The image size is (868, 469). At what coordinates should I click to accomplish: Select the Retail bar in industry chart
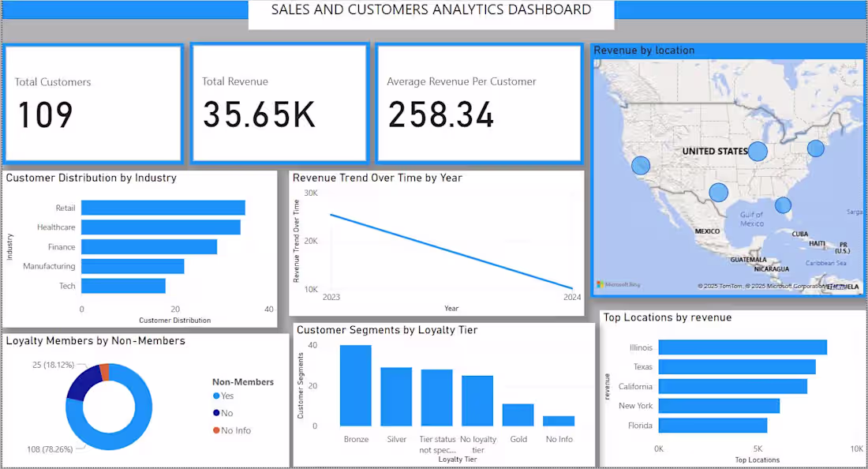pos(162,207)
